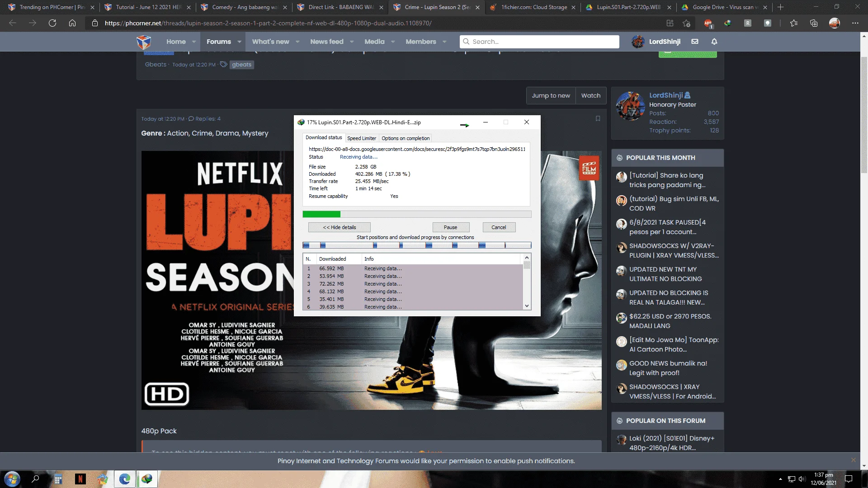Dismiss the push notification banner
This screenshot has width=868, height=488.
(854, 460)
